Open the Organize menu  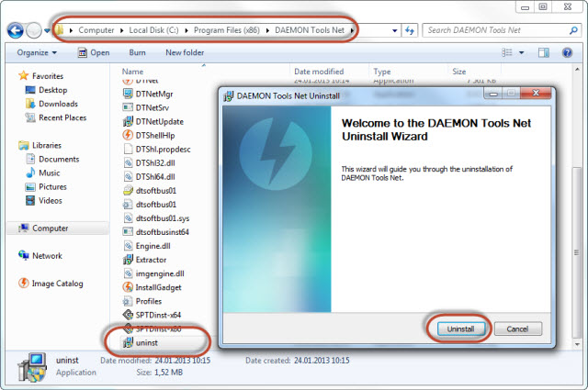[x=37, y=53]
